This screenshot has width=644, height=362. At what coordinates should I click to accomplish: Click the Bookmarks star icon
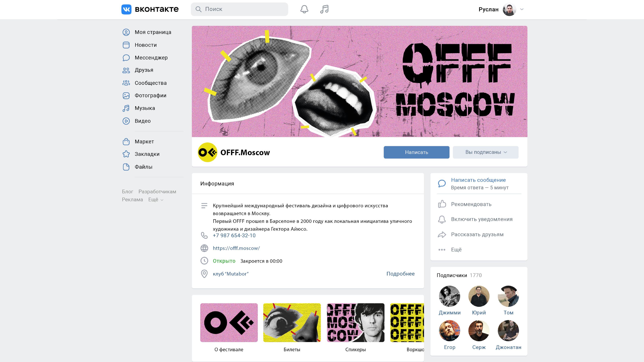(x=126, y=154)
